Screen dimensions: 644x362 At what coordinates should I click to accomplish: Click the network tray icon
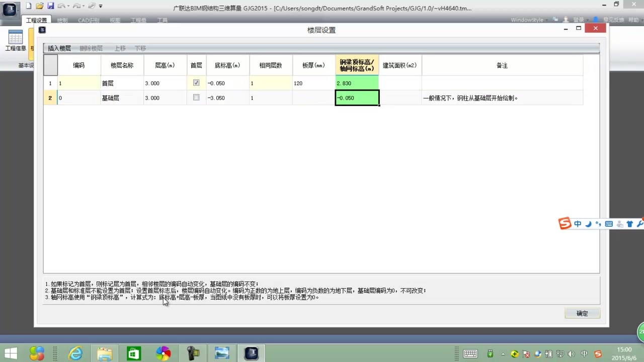(560, 354)
